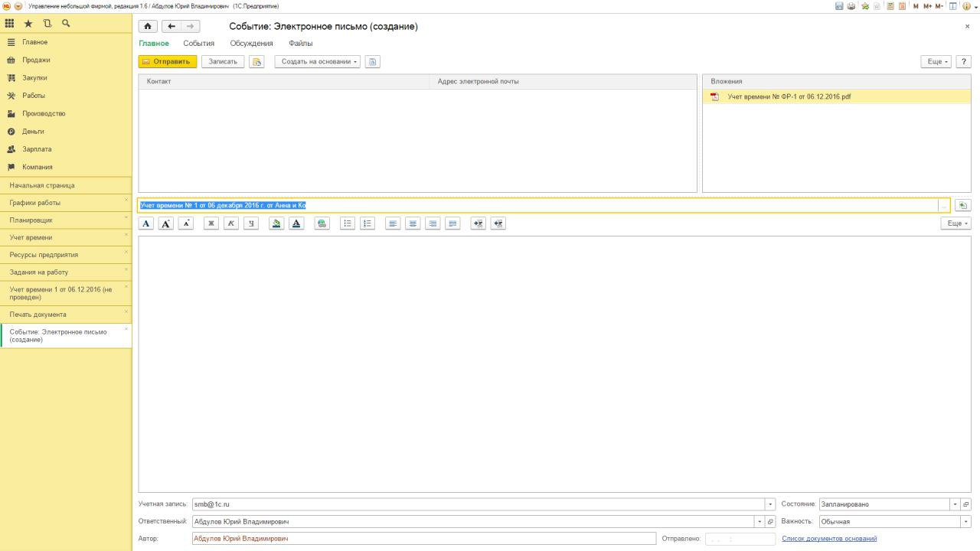Go to the home page icon
The height and width of the screenshot is (551, 980).
(149, 27)
